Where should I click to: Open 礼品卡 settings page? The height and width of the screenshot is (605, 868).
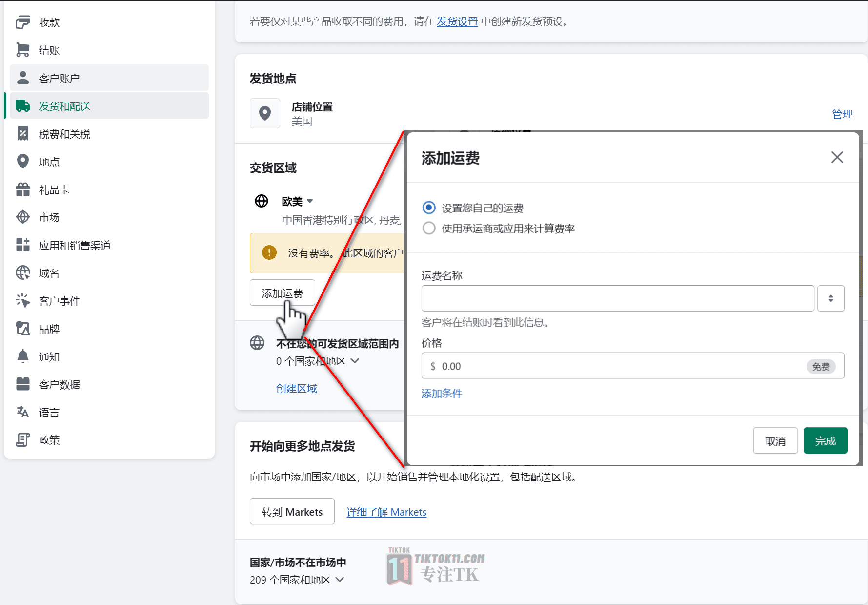click(x=109, y=189)
